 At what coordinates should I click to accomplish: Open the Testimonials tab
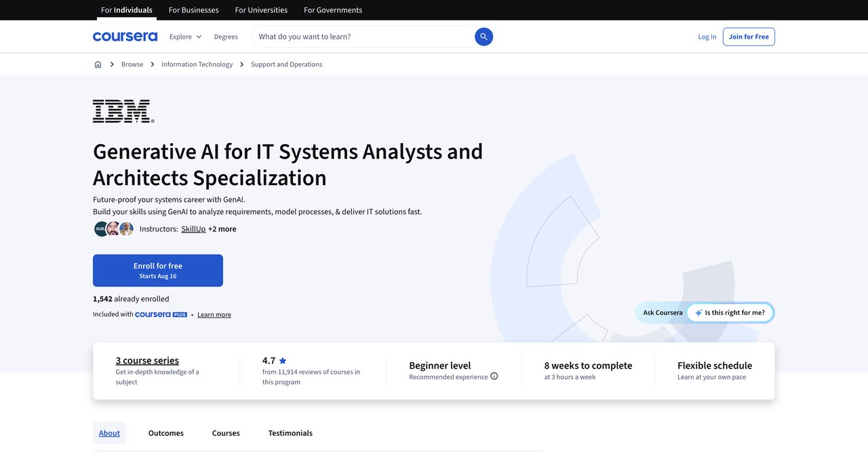pyautogui.click(x=290, y=433)
